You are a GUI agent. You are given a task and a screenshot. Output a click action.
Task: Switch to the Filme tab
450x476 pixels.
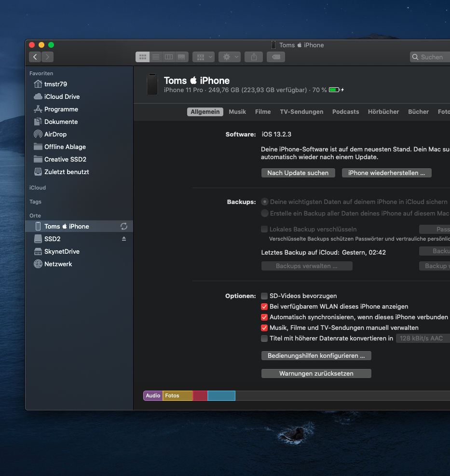(x=263, y=112)
